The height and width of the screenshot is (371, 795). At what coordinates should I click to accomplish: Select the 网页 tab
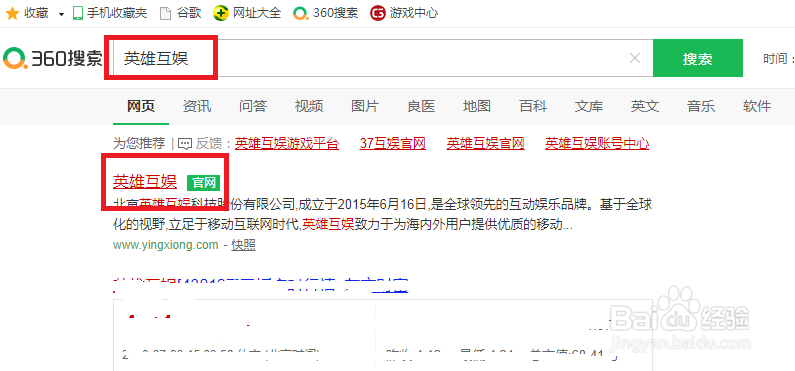point(141,106)
